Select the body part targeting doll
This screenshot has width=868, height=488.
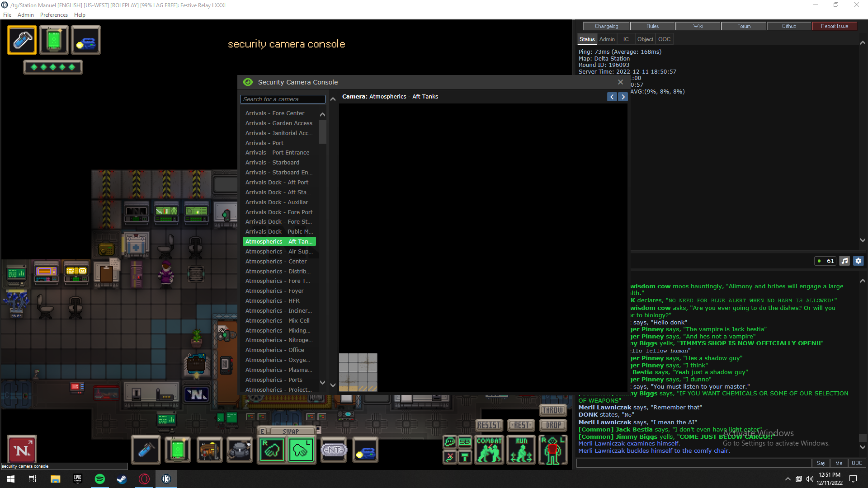point(553,450)
